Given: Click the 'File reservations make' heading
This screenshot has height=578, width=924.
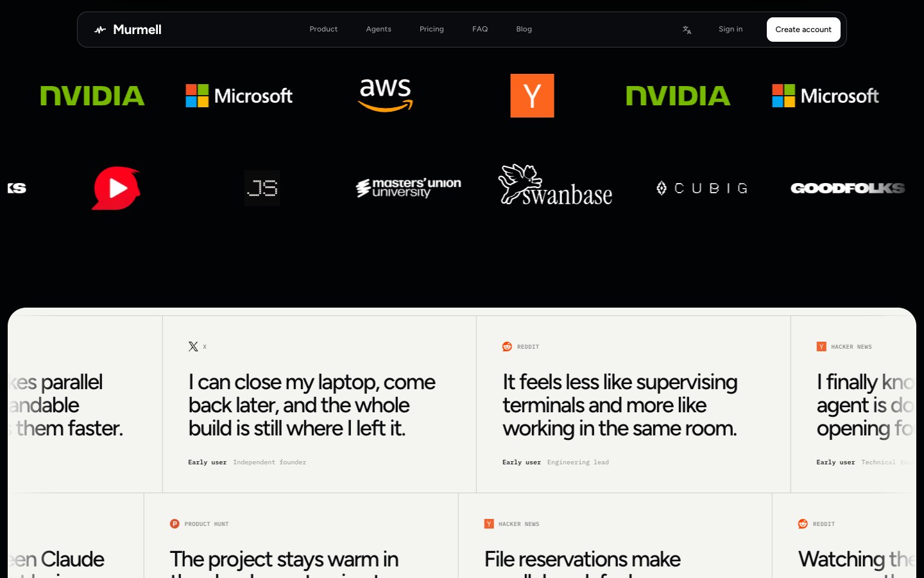Looking at the screenshot, I should (583, 559).
